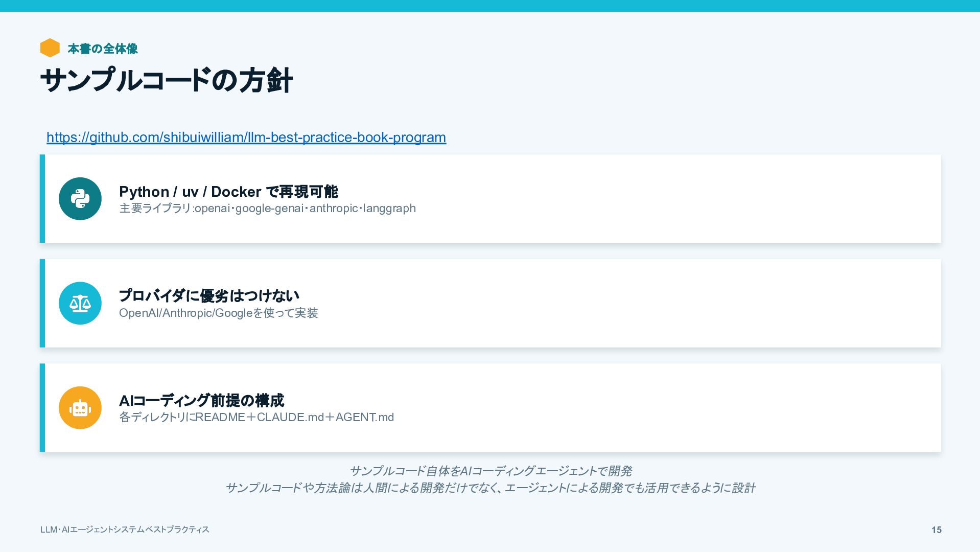980x552 pixels.
Task: Click the Python logo icon
Action: 80,199
